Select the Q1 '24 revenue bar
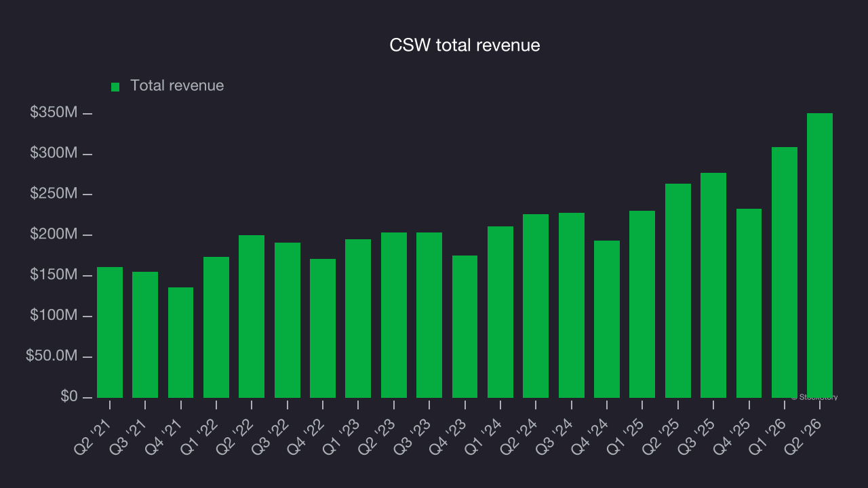Image resolution: width=868 pixels, height=488 pixels. click(x=500, y=312)
